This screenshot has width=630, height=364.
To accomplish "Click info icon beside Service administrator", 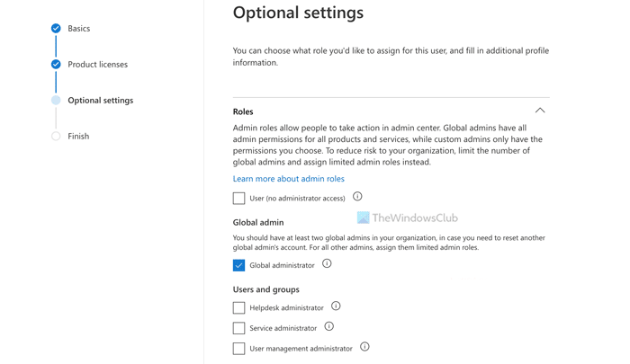I will tap(328, 327).
